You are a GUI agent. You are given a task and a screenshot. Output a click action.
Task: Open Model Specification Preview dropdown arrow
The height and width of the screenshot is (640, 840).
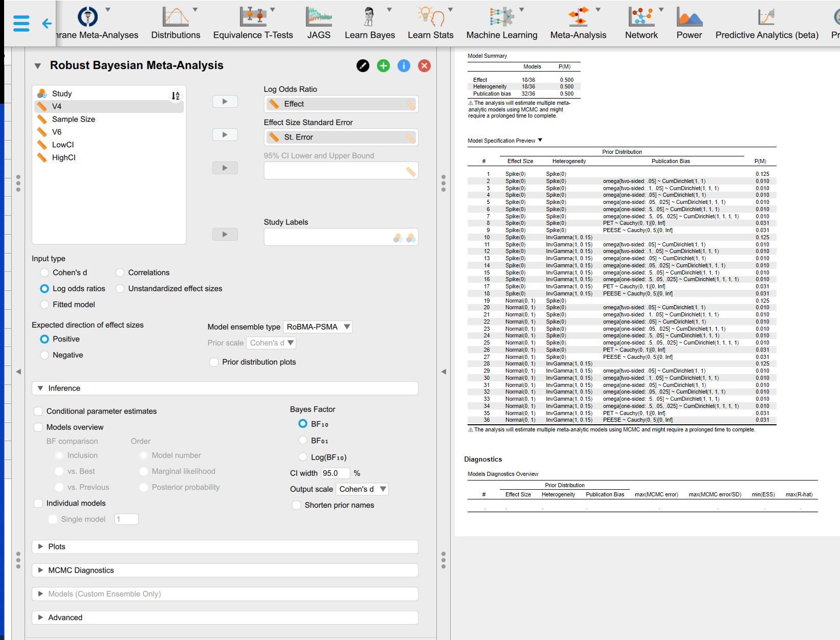540,140
